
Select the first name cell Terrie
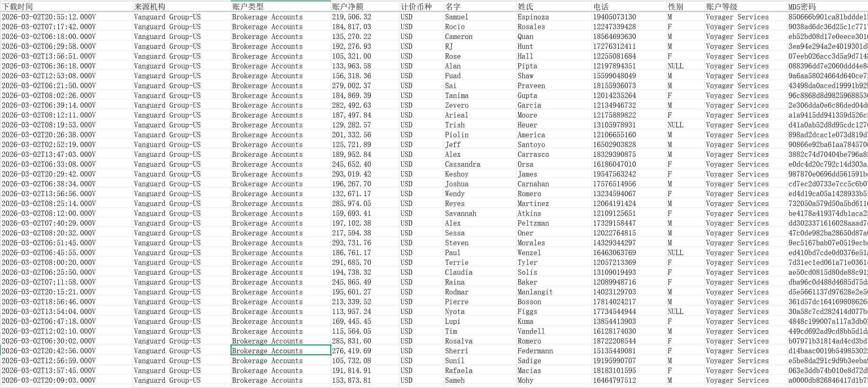(480, 263)
